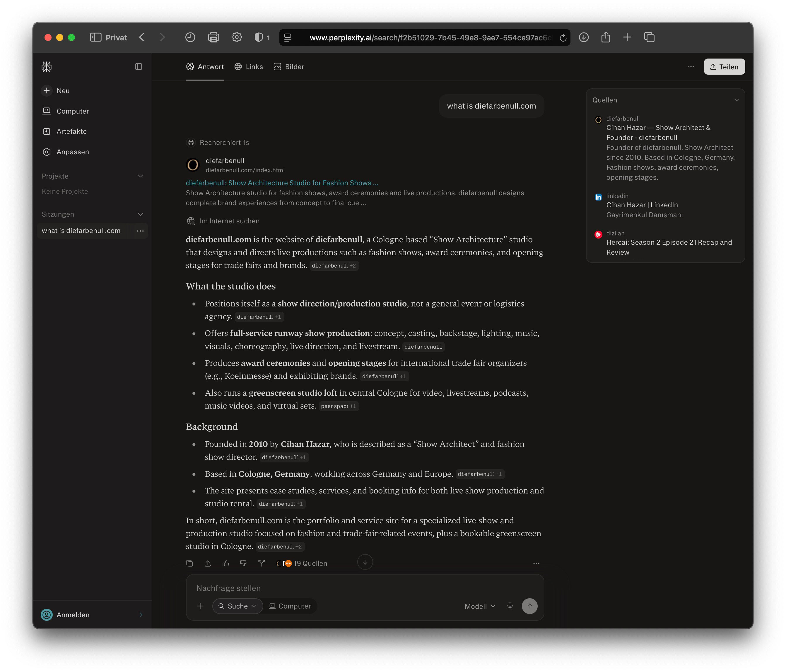Collapse the Projekte section
The width and height of the screenshot is (786, 672).
click(x=140, y=176)
